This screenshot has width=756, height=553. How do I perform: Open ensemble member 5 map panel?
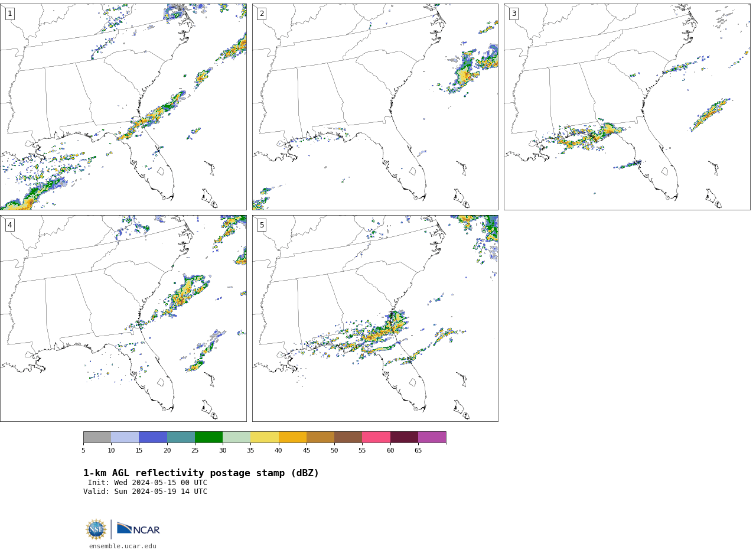pos(375,318)
